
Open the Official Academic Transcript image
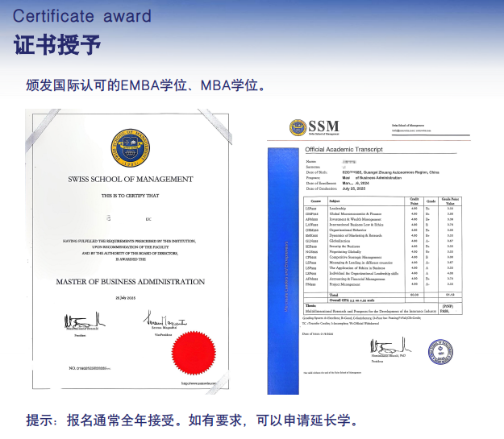coord(369,255)
